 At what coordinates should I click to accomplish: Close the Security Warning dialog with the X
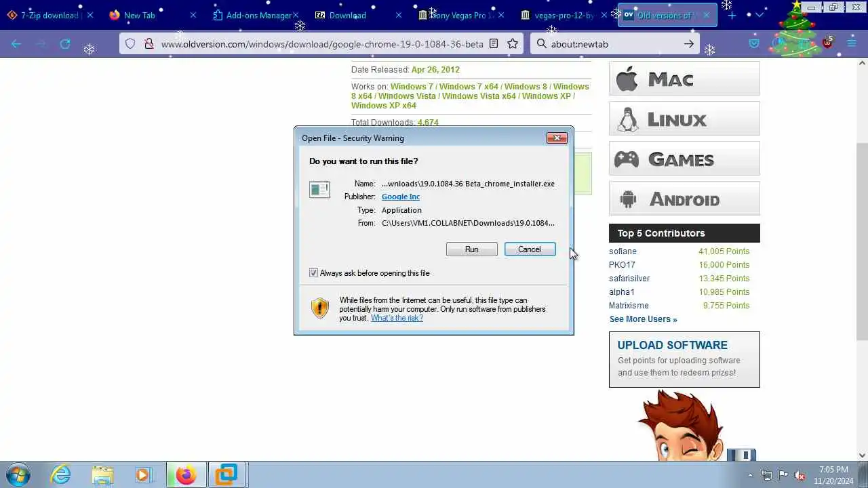(557, 138)
